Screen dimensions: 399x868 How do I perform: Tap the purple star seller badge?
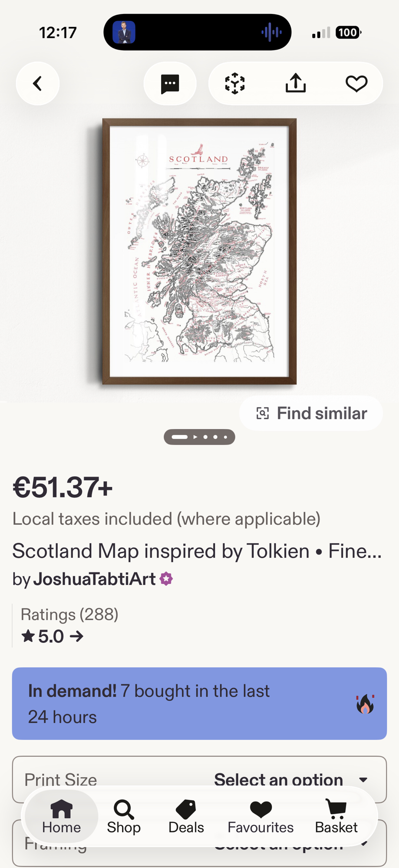click(x=166, y=579)
